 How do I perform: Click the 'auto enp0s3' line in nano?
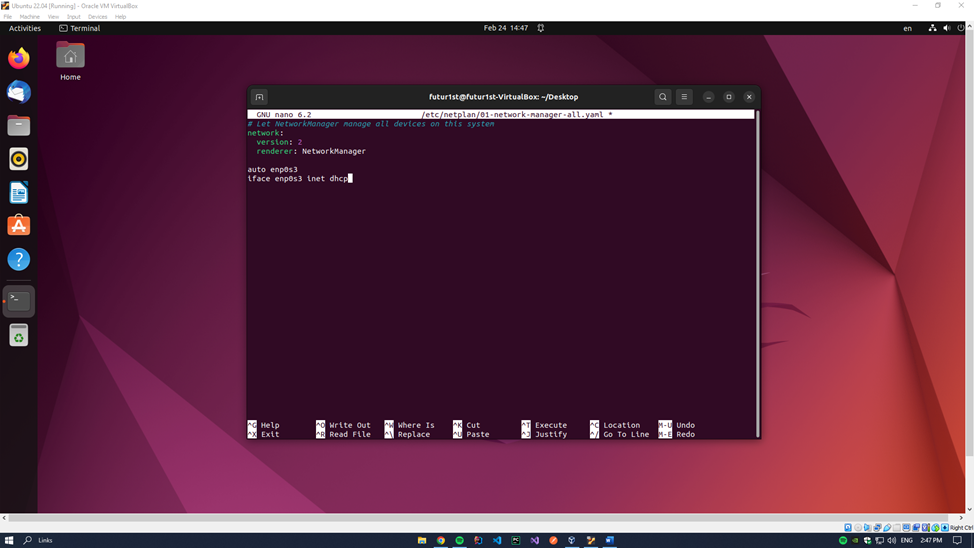(272, 170)
